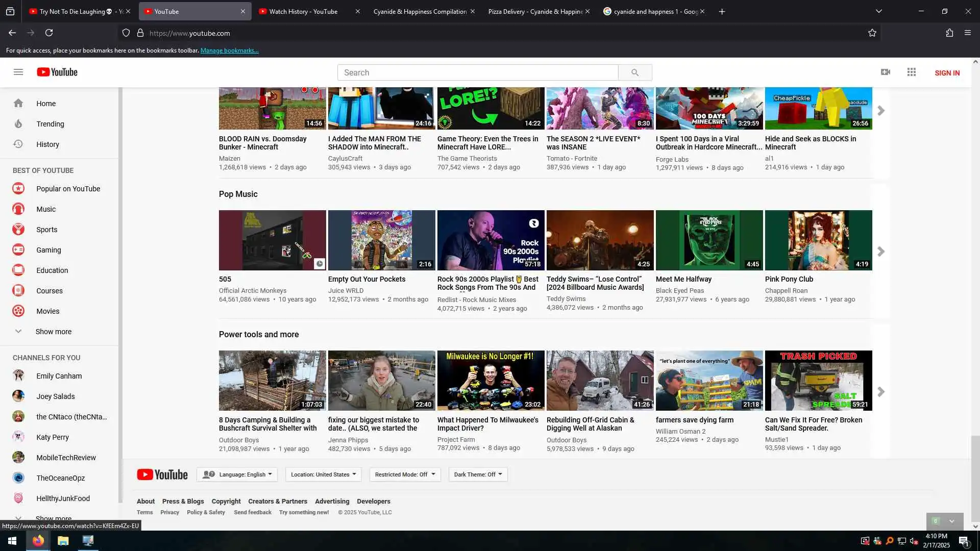Viewport: 980px width, 551px height.
Task: Open Restricted Mode: Off setting
Action: [x=405, y=474]
